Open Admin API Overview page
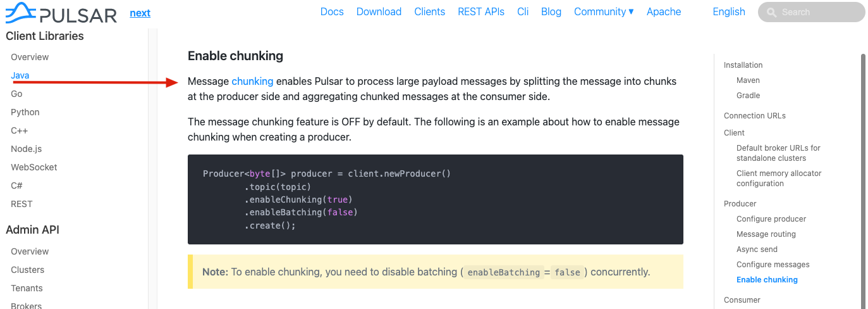The width and height of the screenshot is (868, 309). 30,251
